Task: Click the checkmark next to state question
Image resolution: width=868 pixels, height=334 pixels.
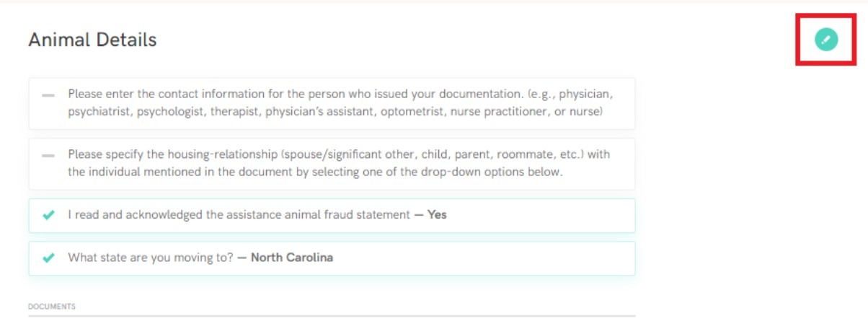Action: click(48, 258)
